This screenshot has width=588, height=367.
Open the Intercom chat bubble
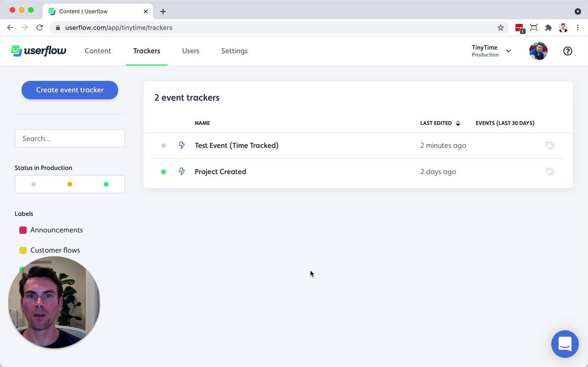coord(565,344)
